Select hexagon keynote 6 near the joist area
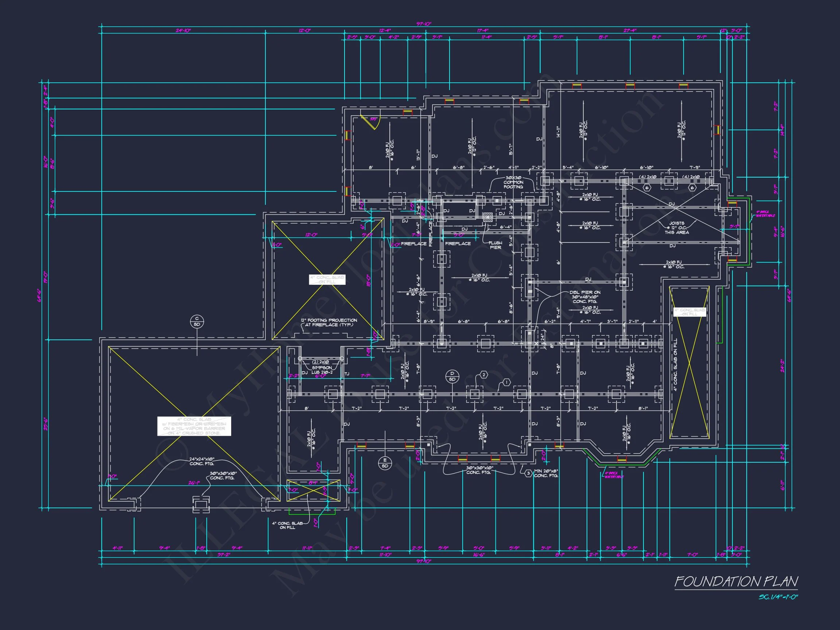This screenshot has height=630, width=840. point(647,188)
